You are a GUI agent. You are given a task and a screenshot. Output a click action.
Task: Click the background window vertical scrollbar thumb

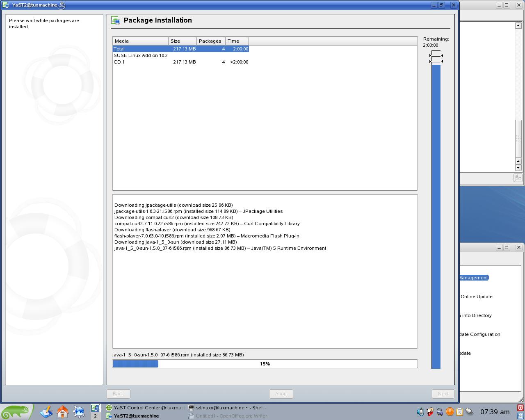click(518, 138)
